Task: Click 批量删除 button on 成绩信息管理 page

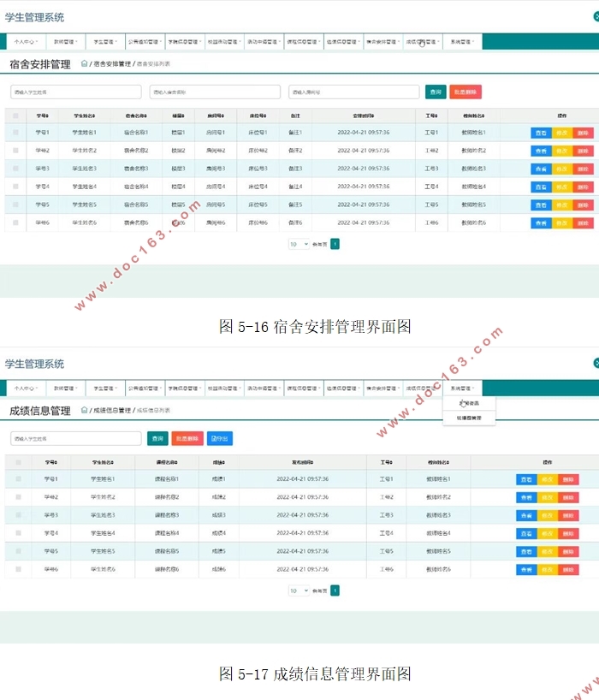Action: (x=187, y=438)
